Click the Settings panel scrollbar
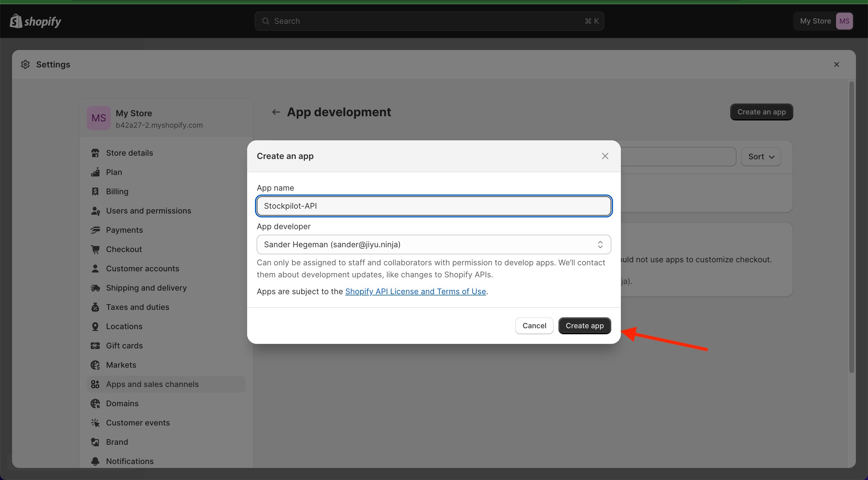Image resolution: width=868 pixels, height=480 pixels. (x=851, y=227)
